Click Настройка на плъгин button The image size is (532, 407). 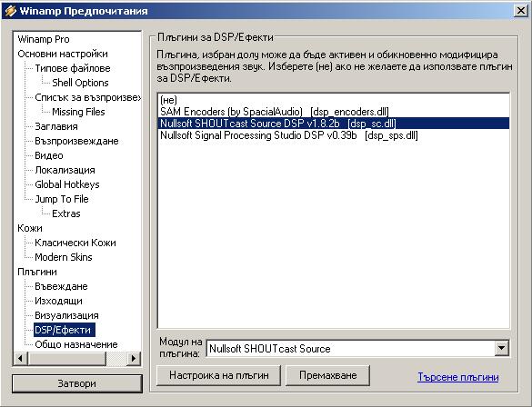coord(219,375)
